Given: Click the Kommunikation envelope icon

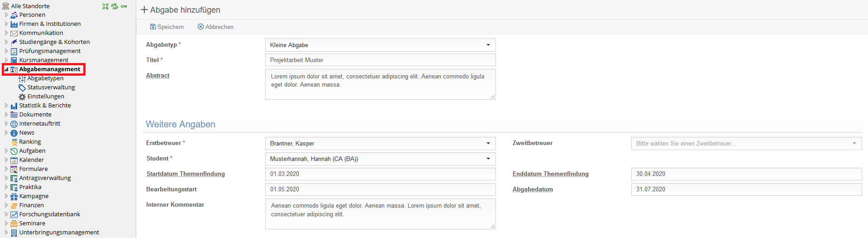Looking at the screenshot, I should coord(14,33).
